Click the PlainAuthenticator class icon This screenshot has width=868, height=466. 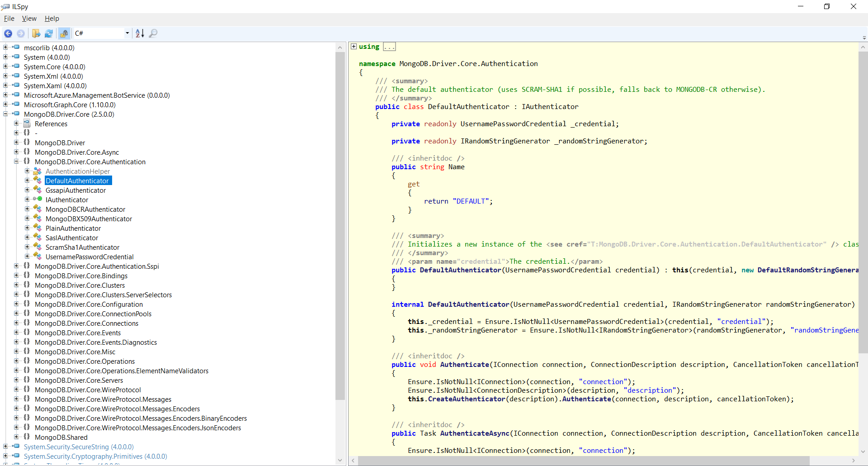pos(38,228)
